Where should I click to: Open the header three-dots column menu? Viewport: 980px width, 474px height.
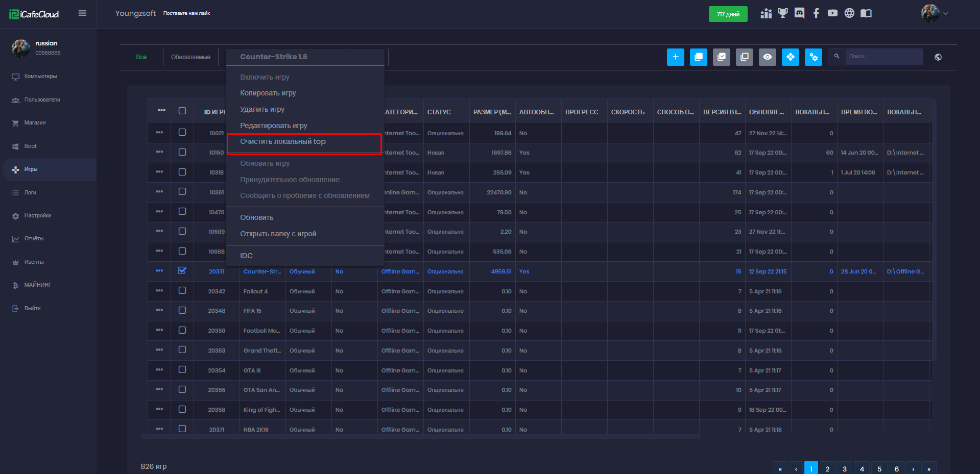pyautogui.click(x=161, y=111)
